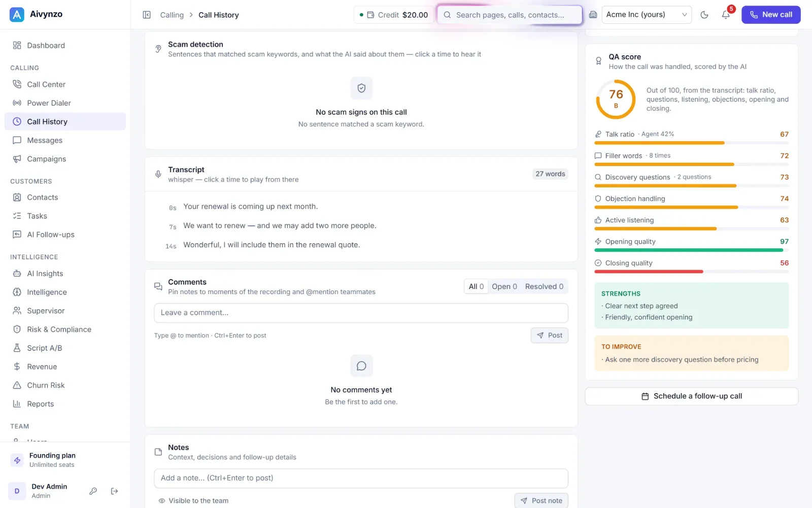Click the Campaigns megaphone icon
This screenshot has height=508, width=812.
17,159
